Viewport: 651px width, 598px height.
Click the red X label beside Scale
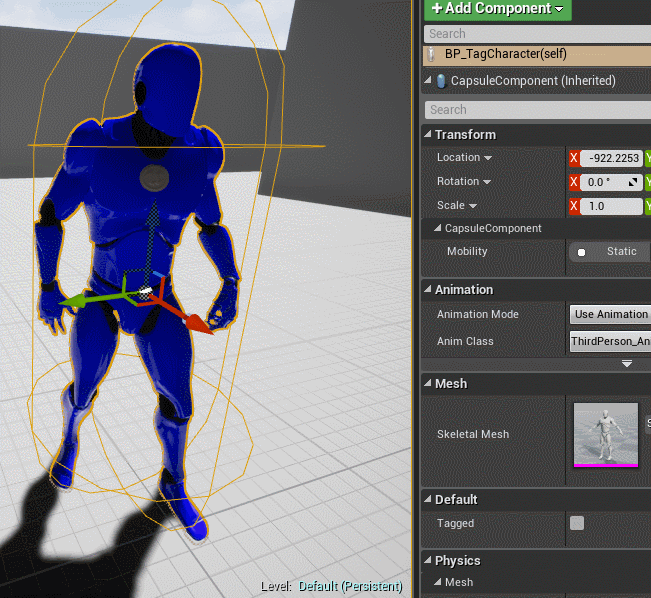pos(574,206)
